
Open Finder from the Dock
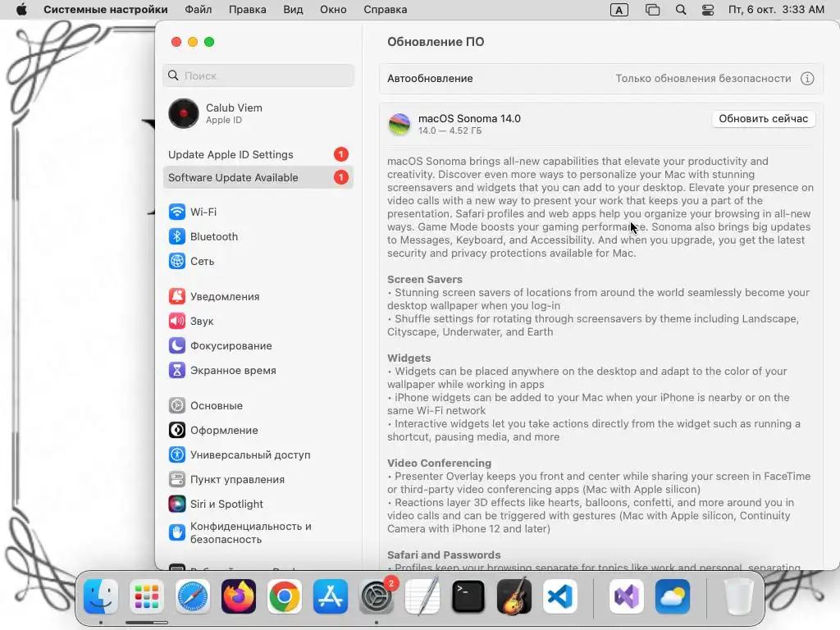pyautogui.click(x=101, y=596)
